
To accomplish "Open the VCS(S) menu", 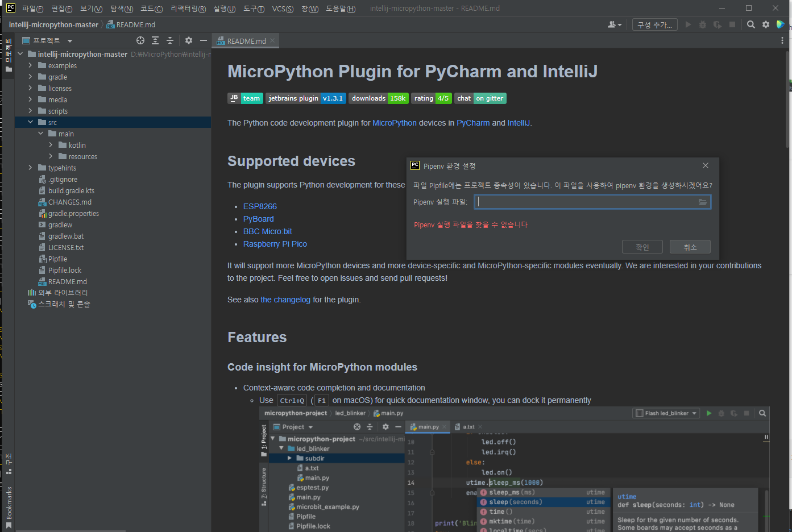I will click(x=283, y=9).
